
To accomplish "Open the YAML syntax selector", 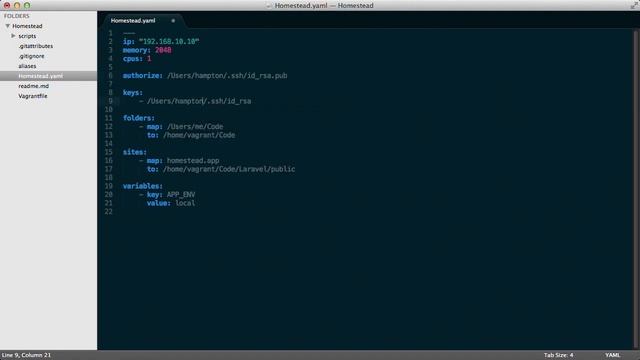I will click(612, 355).
